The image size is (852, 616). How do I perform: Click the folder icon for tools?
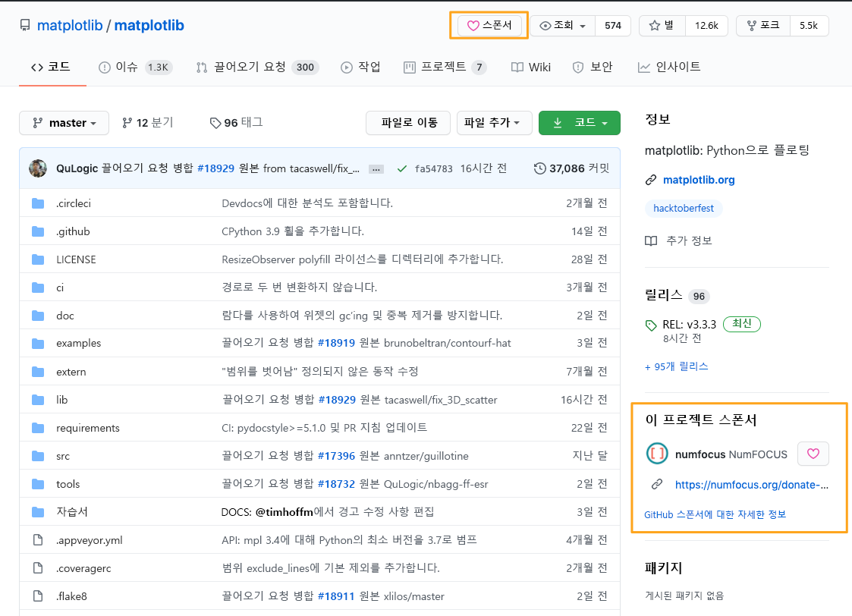point(38,484)
